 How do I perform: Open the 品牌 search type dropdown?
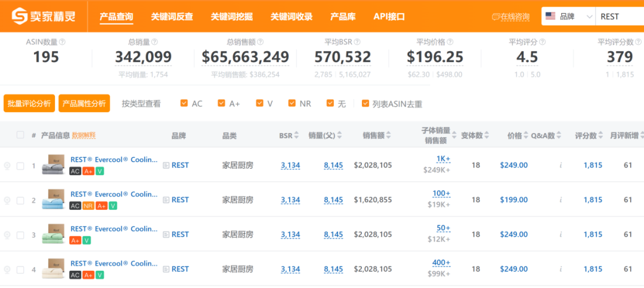[x=568, y=17]
